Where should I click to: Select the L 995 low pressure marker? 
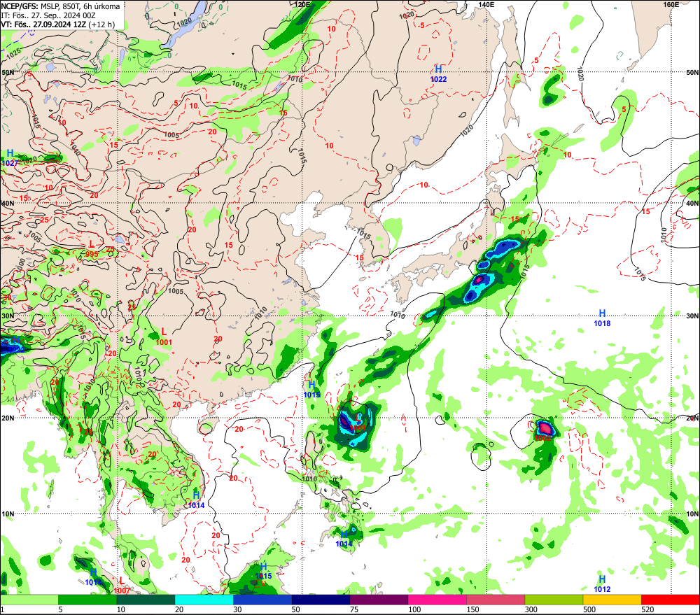click(92, 248)
